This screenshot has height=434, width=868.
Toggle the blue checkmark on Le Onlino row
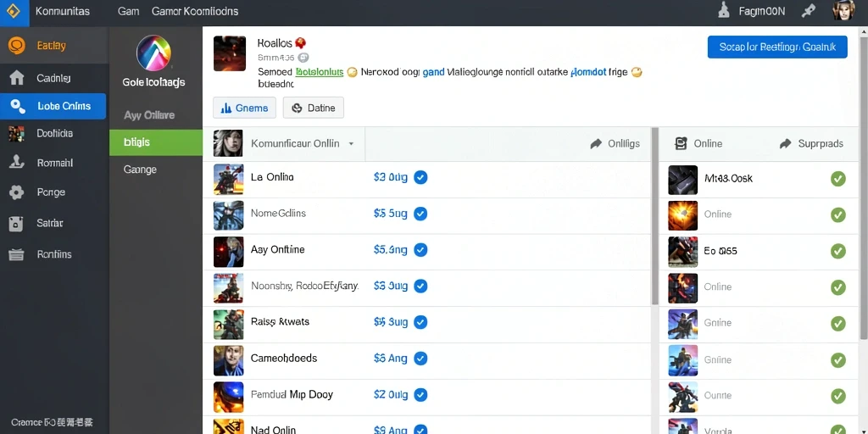coord(420,178)
